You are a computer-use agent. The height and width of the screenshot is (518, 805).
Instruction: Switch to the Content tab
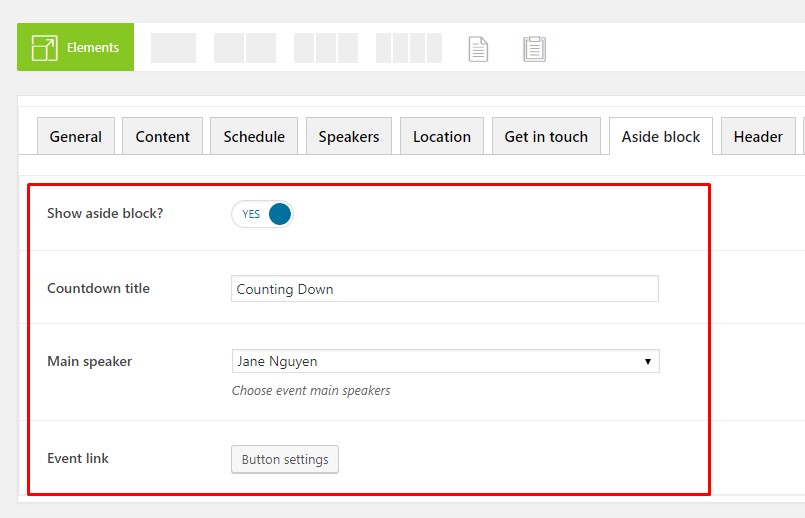pos(163,137)
